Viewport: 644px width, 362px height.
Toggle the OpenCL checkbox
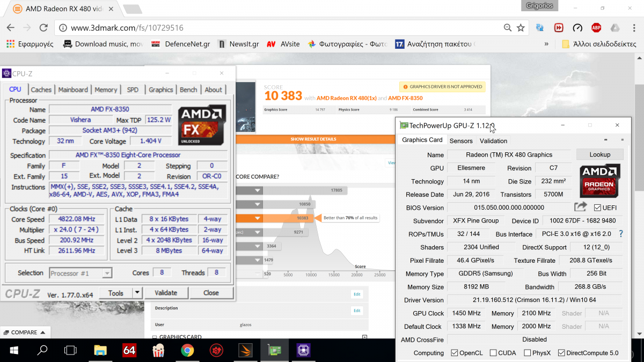point(455,353)
